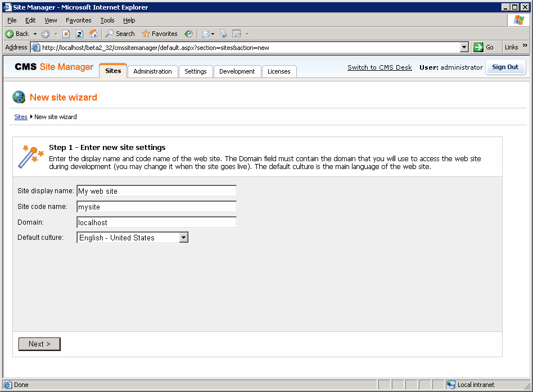
Task: Click the Local intranet zone icon
Action: 451,385
